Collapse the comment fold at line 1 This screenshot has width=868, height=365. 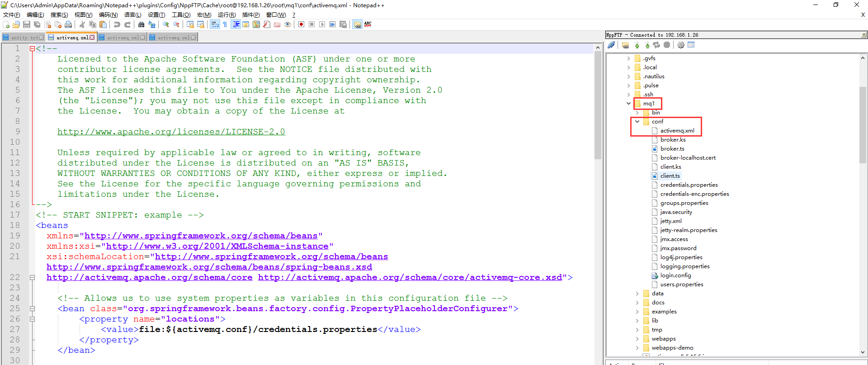point(32,48)
